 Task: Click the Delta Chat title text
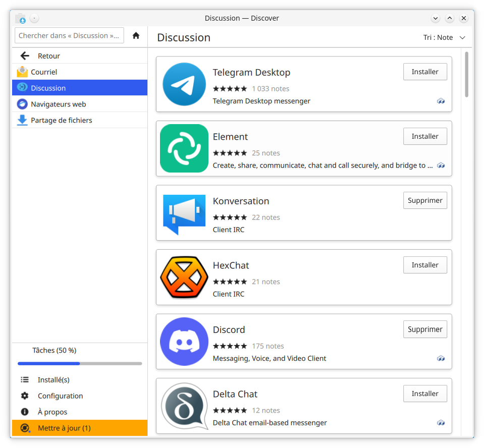pyautogui.click(x=235, y=394)
